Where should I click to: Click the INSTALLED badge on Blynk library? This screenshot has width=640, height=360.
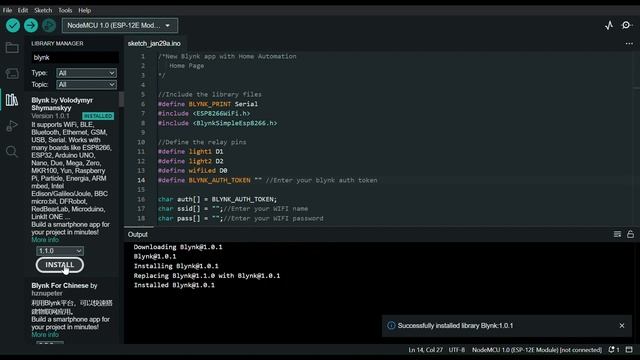pyautogui.click(x=98, y=116)
